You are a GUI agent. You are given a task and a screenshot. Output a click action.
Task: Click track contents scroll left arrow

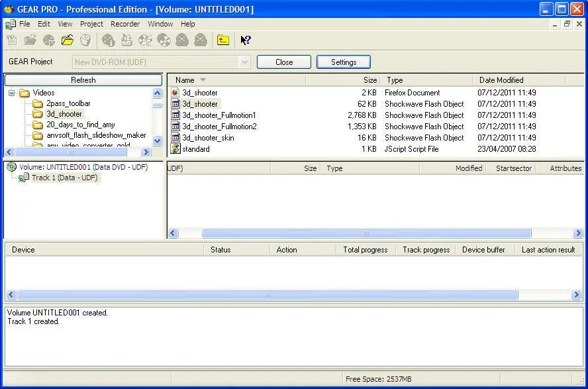point(173,233)
